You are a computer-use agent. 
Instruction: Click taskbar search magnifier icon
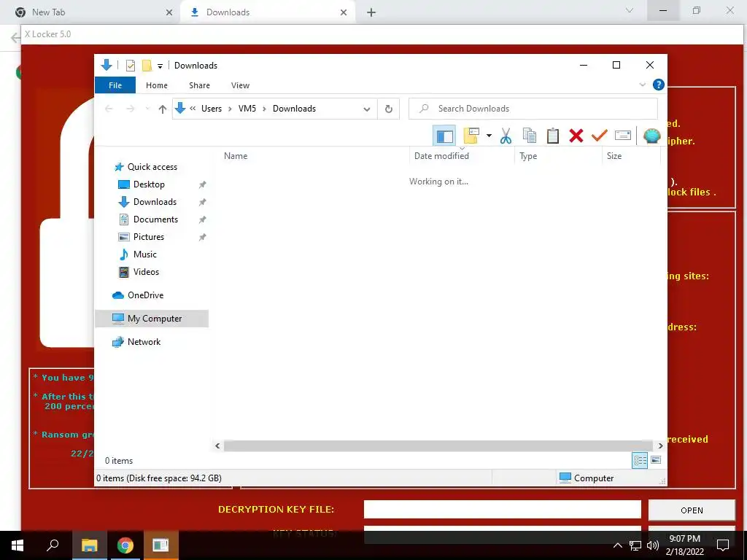click(x=53, y=545)
